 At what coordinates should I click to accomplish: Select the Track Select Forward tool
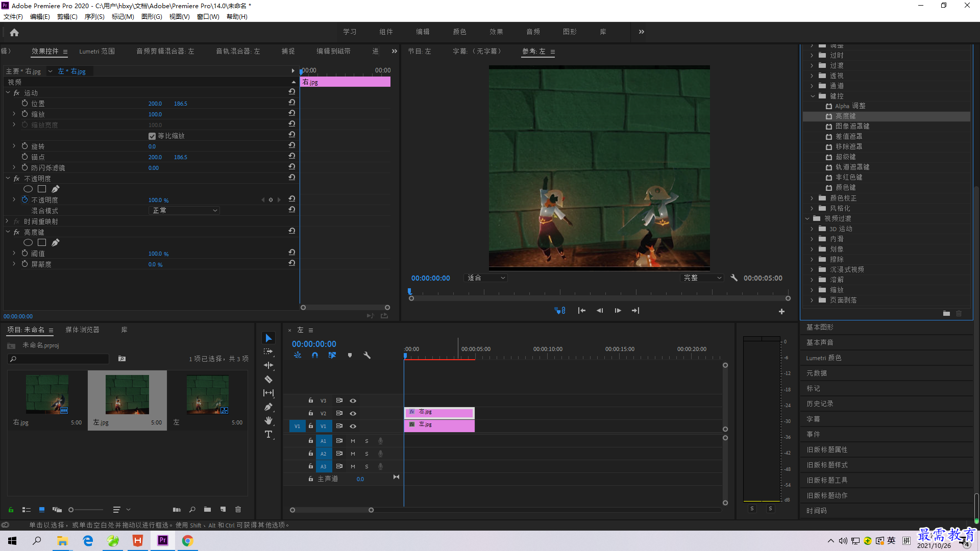click(268, 352)
